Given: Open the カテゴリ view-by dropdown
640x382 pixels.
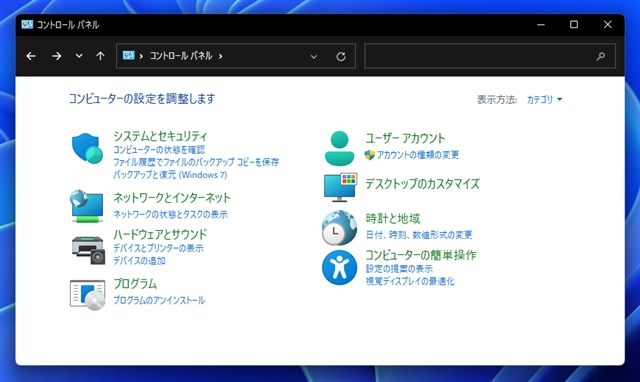Looking at the screenshot, I should point(544,99).
